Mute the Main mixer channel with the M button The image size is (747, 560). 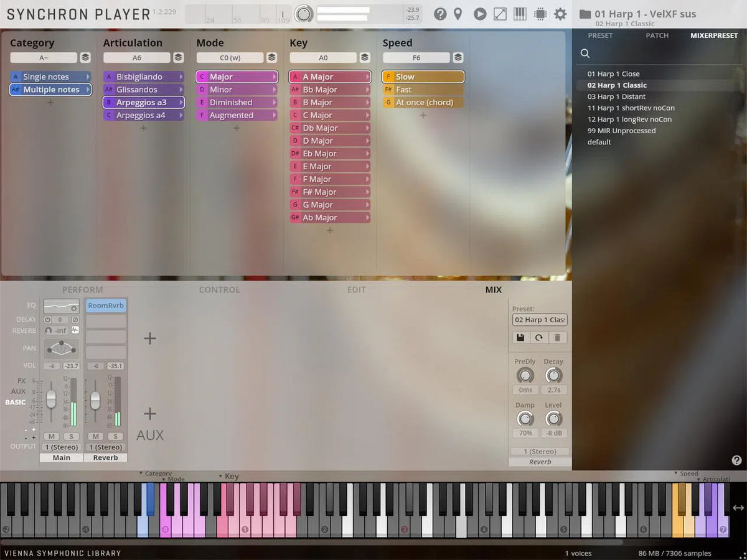click(52, 436)
